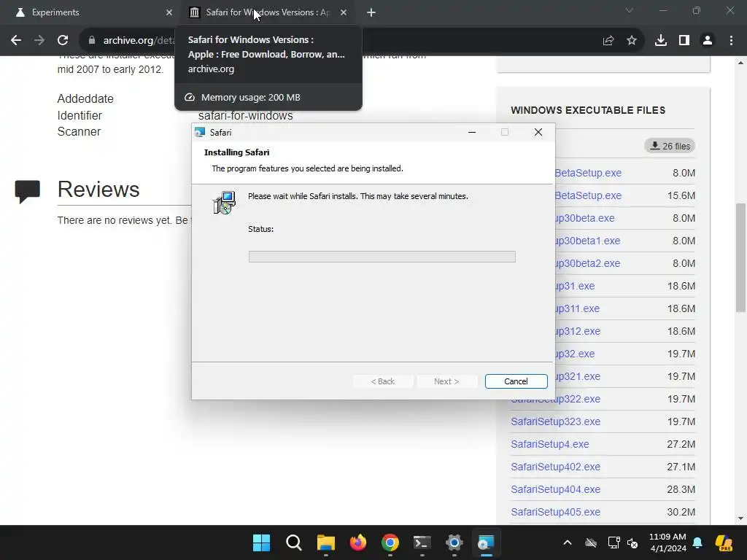Open Chrome downloads tray icon
Screen dimensions: 747x560
coord(661,41)
